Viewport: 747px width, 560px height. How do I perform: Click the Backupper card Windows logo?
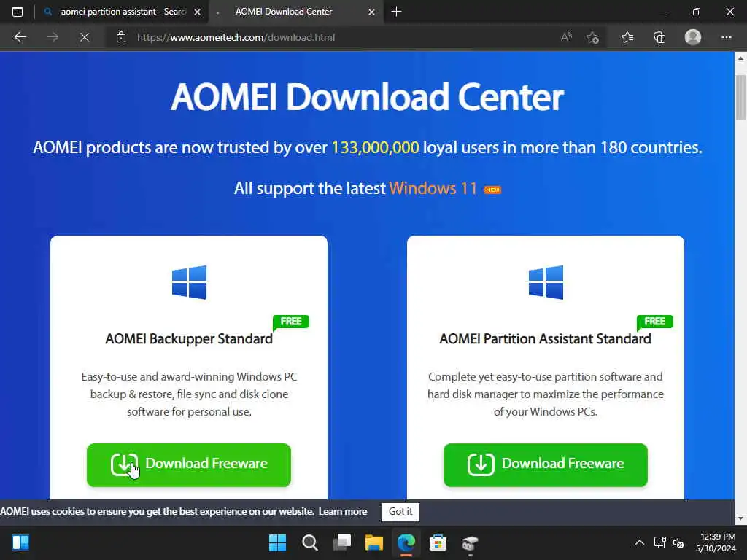(x=189, y=282)
